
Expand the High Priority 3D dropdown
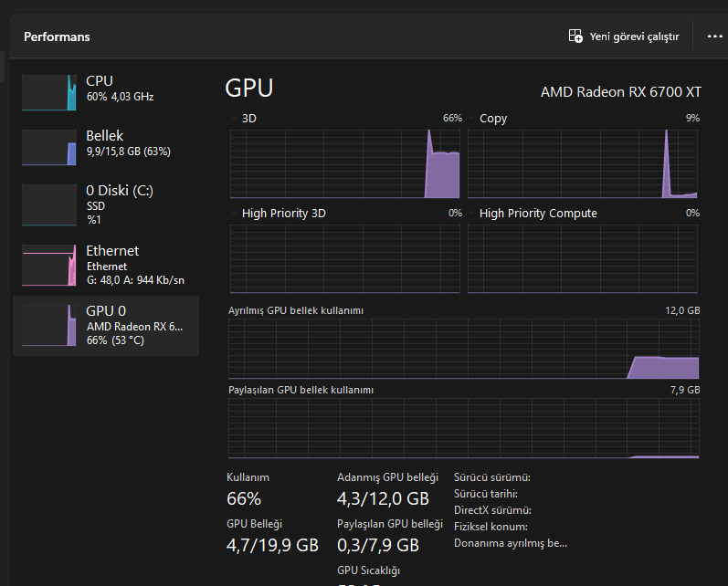tap(236, 214)
